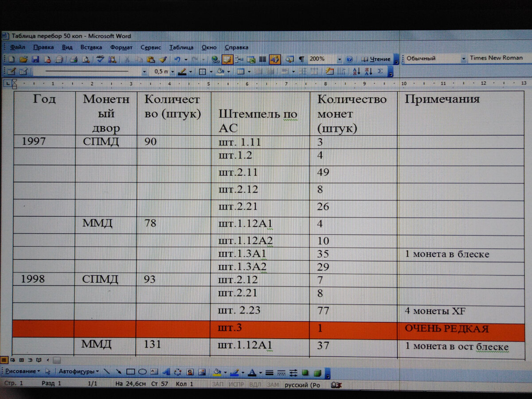Run the ABC spelling check icon
This screenshot has height=399, width=532.
(100, 59)
